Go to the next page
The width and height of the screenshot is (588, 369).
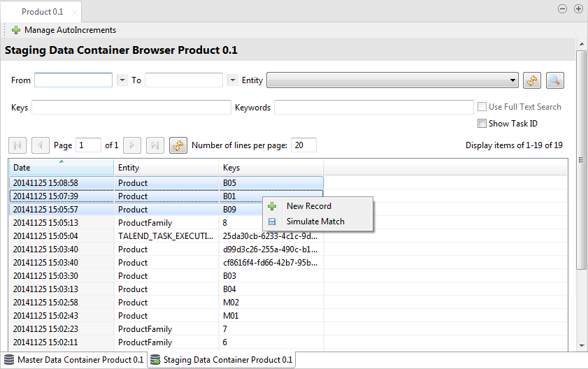132,145
